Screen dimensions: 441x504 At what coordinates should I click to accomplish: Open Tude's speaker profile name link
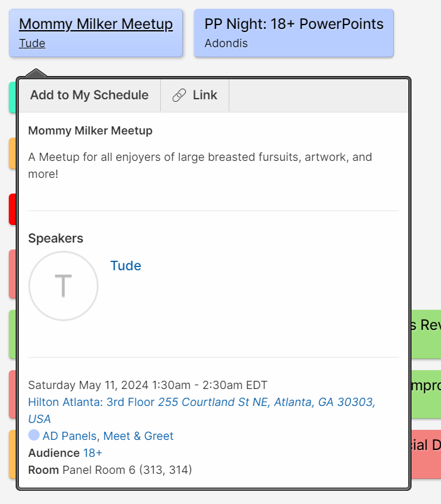tap(126, 266)
